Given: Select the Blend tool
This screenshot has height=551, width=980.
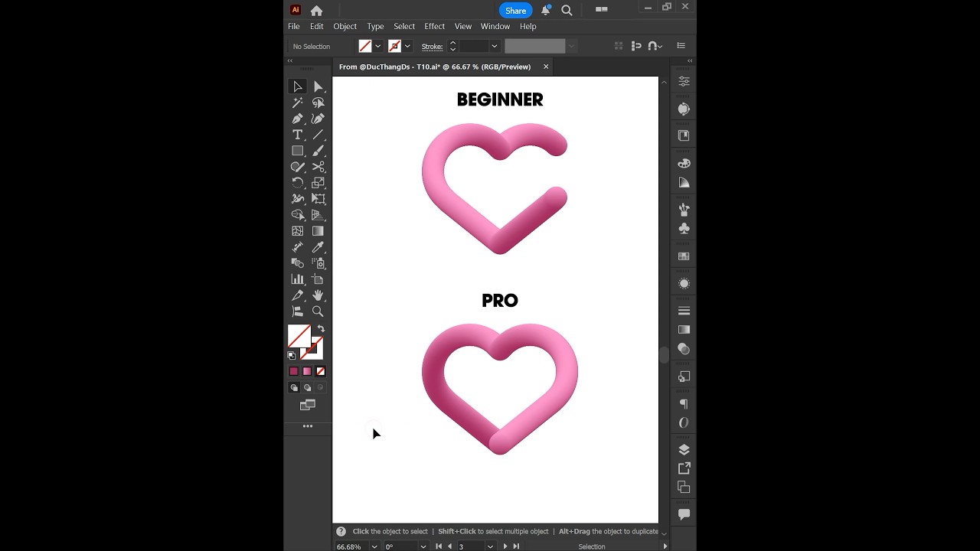Looking at the screenshot, I should pyautogui.click(x=298, y=263).
